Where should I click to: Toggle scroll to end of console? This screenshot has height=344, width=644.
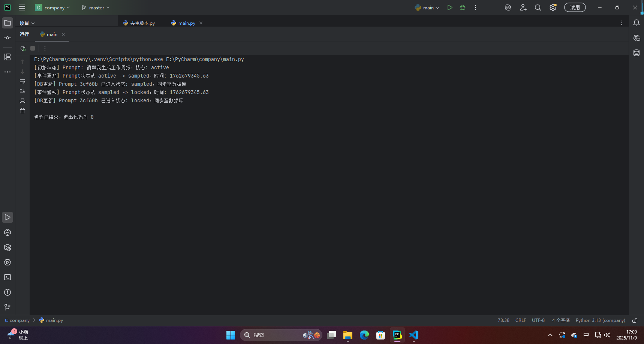click(22, 91)
